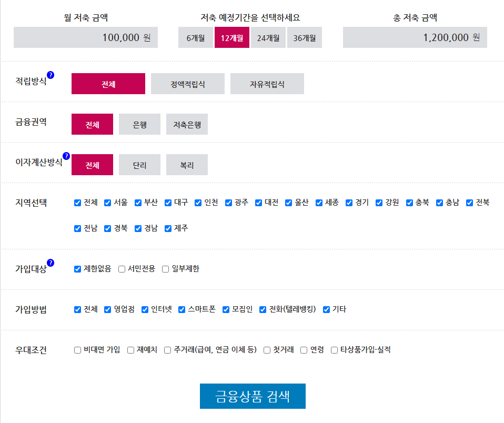Select the 6개월 savings period
Screen dimensions: 504x423
coord(196,37)
